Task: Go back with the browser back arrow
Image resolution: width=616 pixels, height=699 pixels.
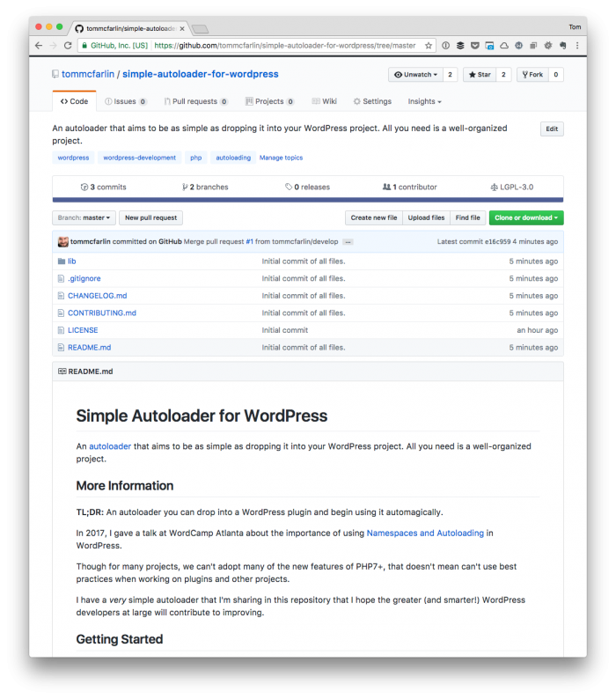Action: tap(39, 46)
